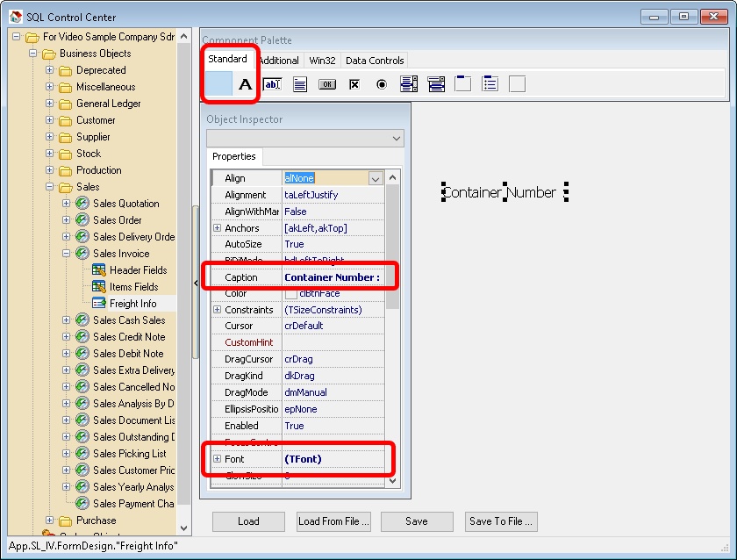
Task: Click the Load button
Action: [x=248, y=521]
